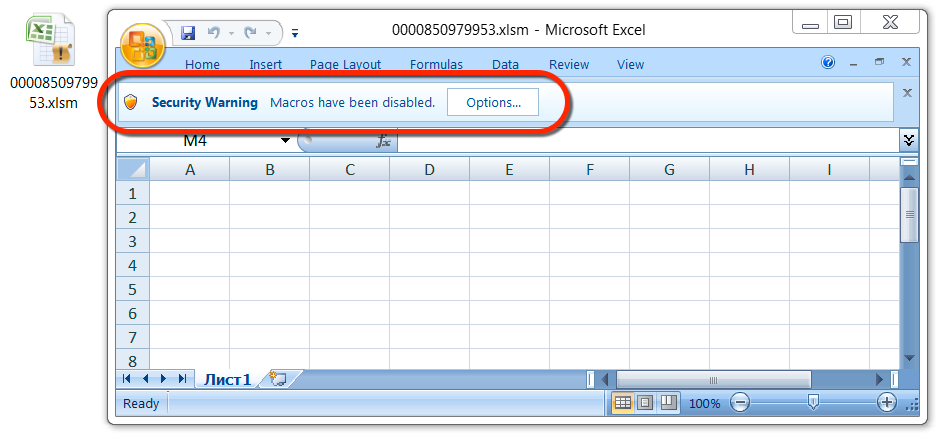Viewport: 943px width, 439px height.
Task: Dismiss the Security Warning message bar
Action: 908,93
